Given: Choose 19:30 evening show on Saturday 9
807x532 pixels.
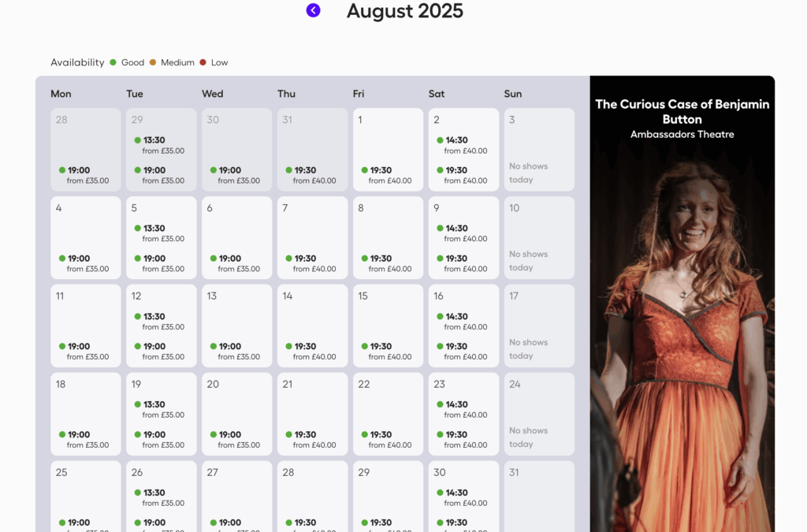Looking at the screenshot, I should [x=462, y=263].
